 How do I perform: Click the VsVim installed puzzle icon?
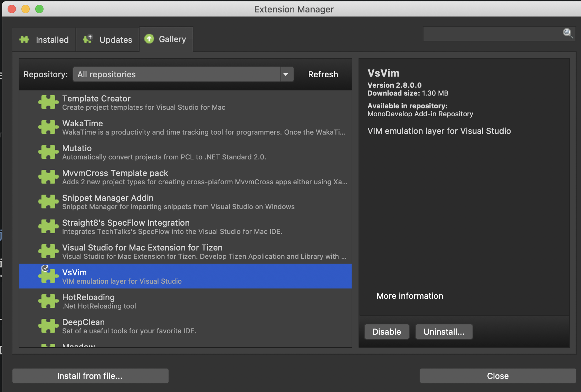pos(48,275)
